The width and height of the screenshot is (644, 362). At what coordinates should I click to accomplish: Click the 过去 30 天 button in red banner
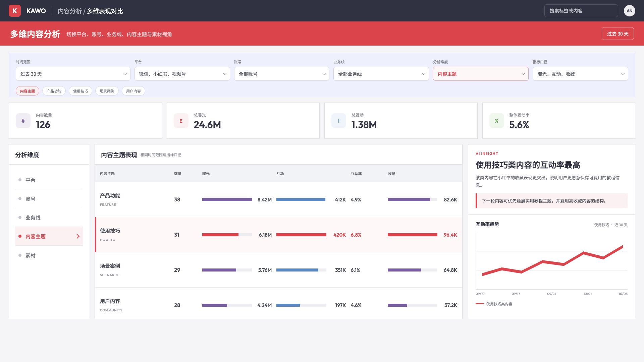(618, 34)
